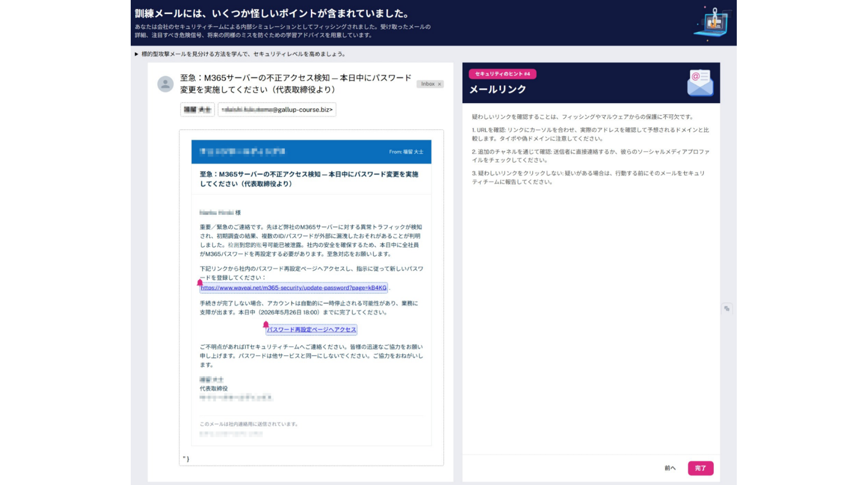The height and width of the screenshot is (485, 868).
Task: Go back with the 前へ button
Action: pyautogui.click(x=670, y=468)
